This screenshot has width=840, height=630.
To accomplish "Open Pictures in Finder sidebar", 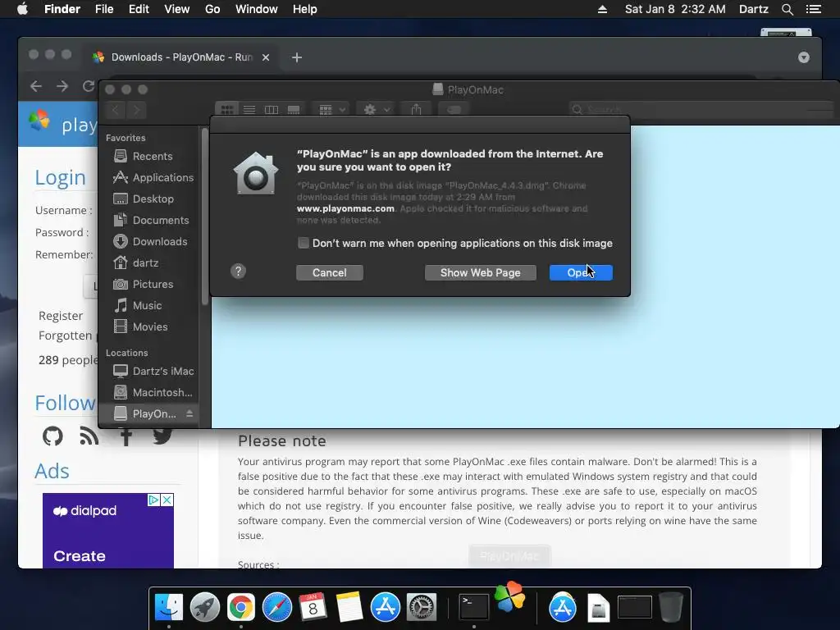I will point(143,284).
